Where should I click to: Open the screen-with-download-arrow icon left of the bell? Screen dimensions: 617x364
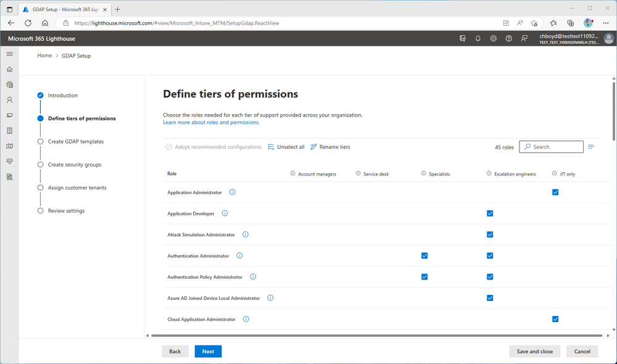[463, 38]
